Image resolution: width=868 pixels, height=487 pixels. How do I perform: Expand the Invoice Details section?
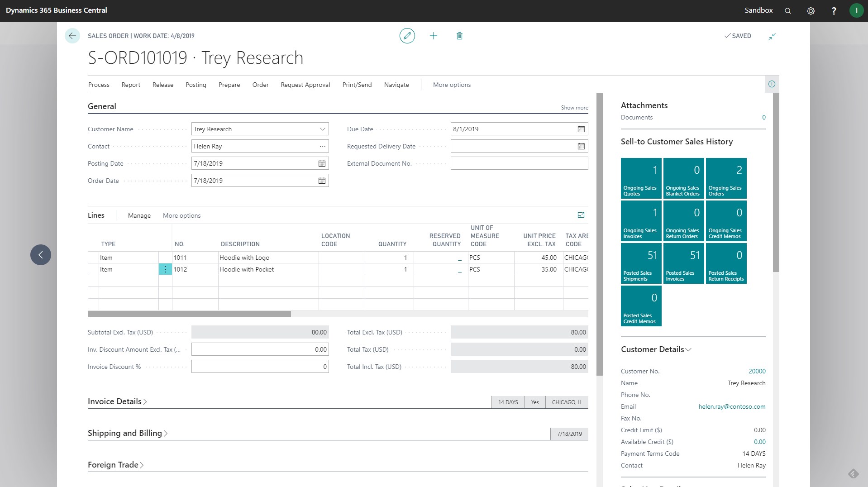coord(117,401)
